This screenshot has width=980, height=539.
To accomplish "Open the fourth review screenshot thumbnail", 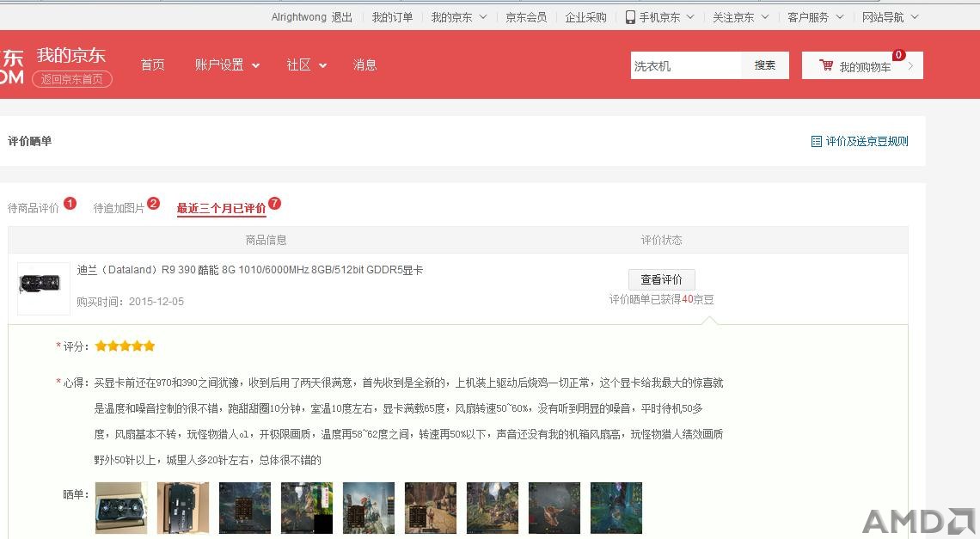I will click(307, 508).
